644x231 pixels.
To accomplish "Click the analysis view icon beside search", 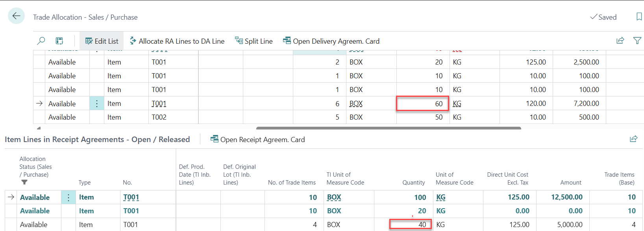I will pyautogui.click(x=59, y=41).
